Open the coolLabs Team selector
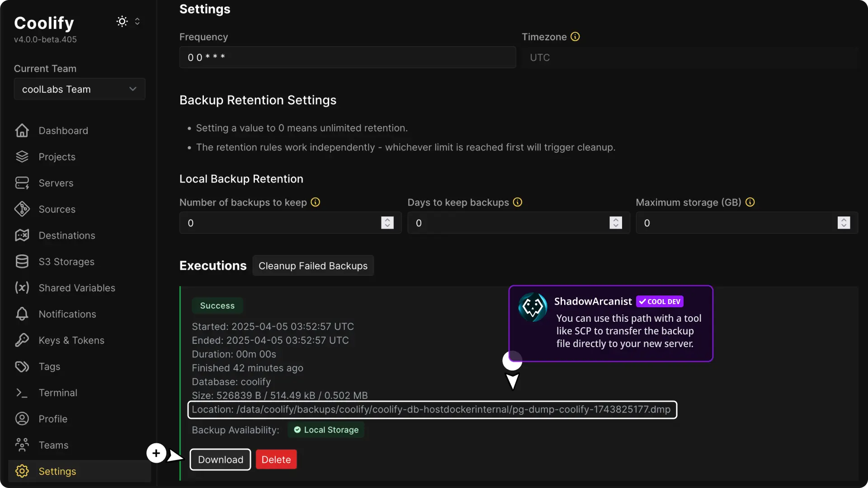The height and width of the screenshot is (488, 868). [79, 89]
